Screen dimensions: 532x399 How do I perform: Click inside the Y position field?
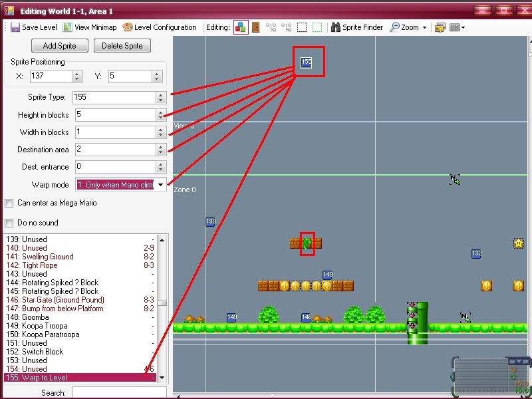(x=130, y=76)
